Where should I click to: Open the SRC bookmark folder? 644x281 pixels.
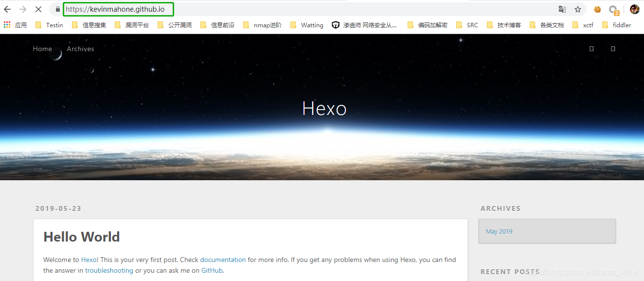[467, 25]
